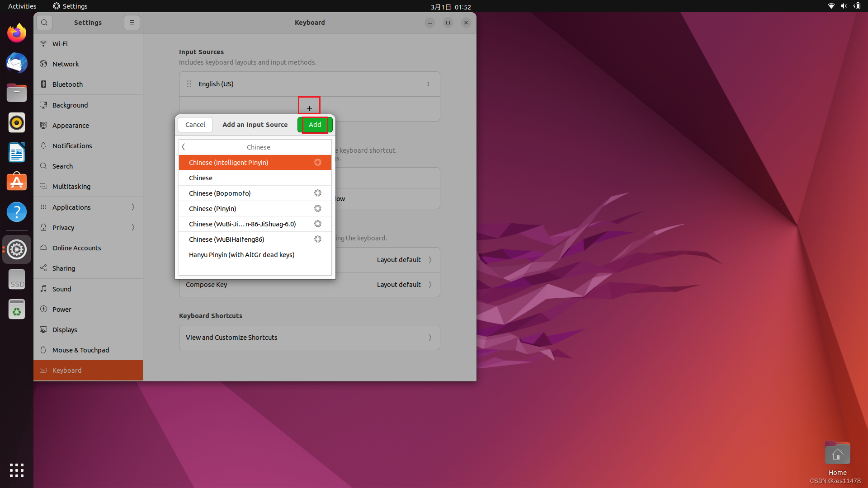The image size is (868, 488).
Task: Open settings gear for Chinese (WuBiHaifeng86)
Action: click(318, 239)
